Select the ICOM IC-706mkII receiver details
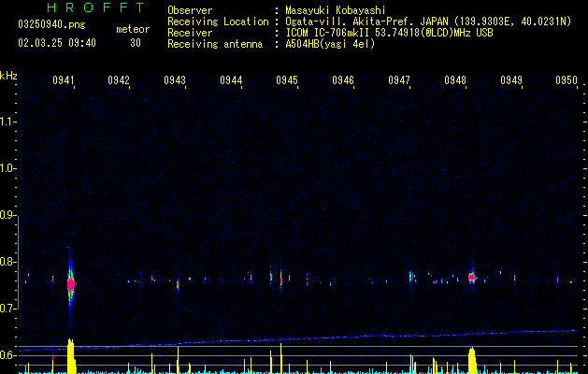Screen dimensions: 588x374 (389, 33)
